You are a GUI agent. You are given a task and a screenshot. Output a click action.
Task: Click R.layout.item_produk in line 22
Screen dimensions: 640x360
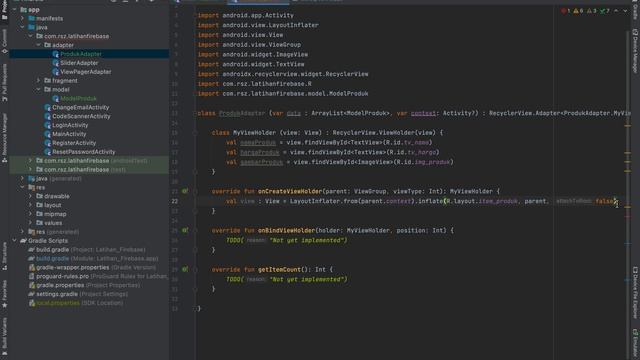(482, 201)
